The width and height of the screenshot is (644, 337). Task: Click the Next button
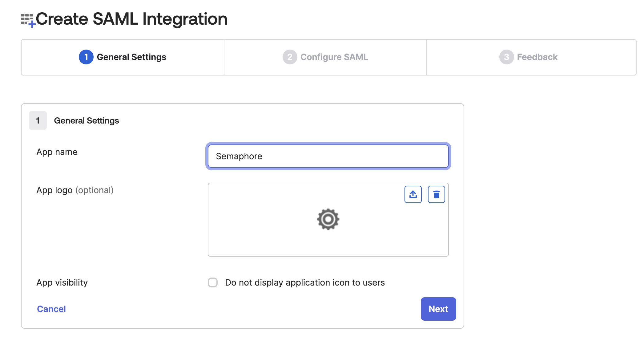pyautogui.click(x=438, y=308)
